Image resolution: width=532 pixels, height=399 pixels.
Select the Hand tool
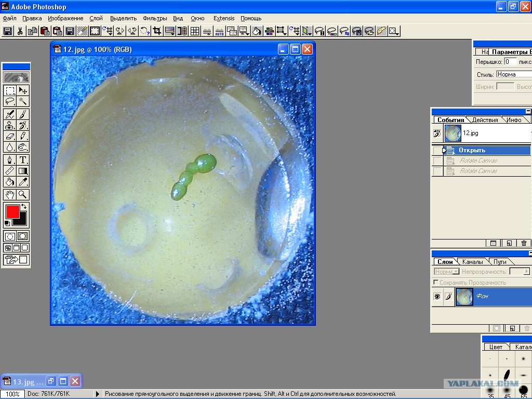(10, 194)
